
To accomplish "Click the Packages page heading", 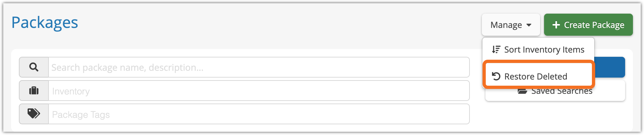I will pyautogui.click(x=45, y=23).
